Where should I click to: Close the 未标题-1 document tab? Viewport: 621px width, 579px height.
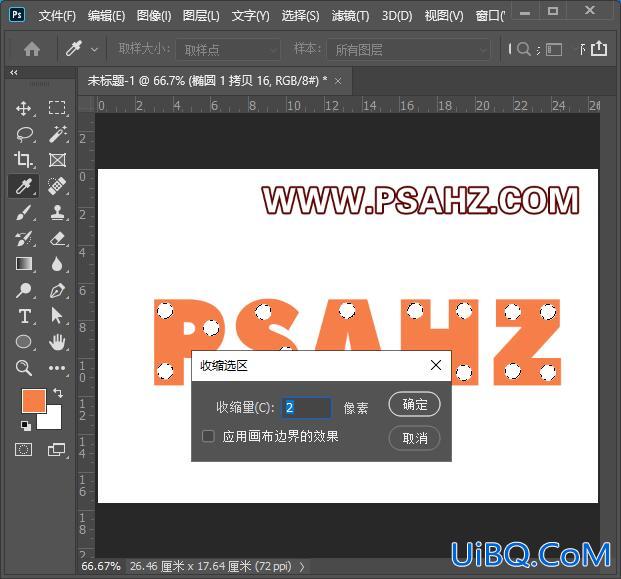338,81
